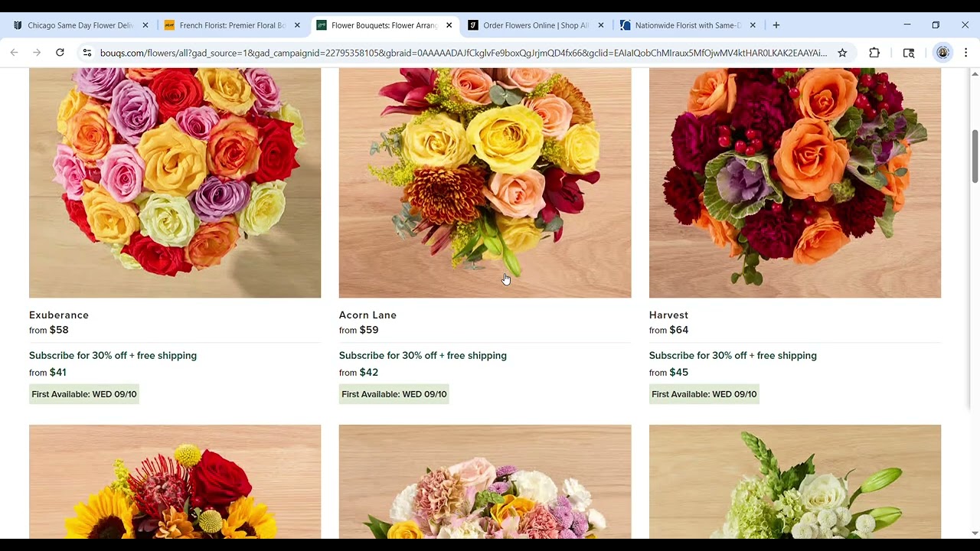The image size is (980, 551).
Task: Close the Chicago Same Day Flower tab
Action: point(145,25)
